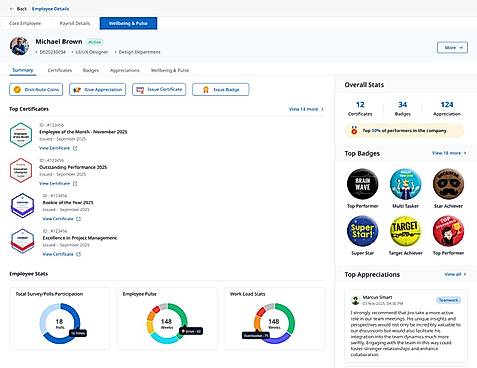Click the Back arrow icon

12,9
